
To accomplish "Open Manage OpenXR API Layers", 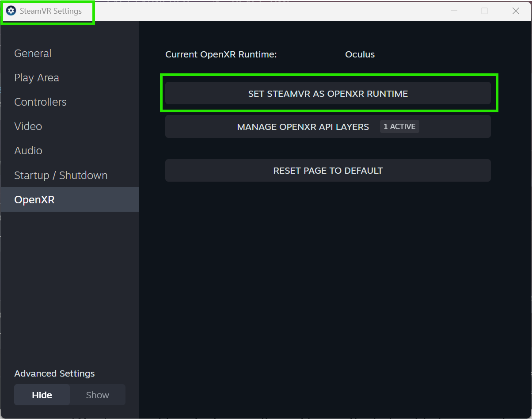I will (x=328, y=126).
